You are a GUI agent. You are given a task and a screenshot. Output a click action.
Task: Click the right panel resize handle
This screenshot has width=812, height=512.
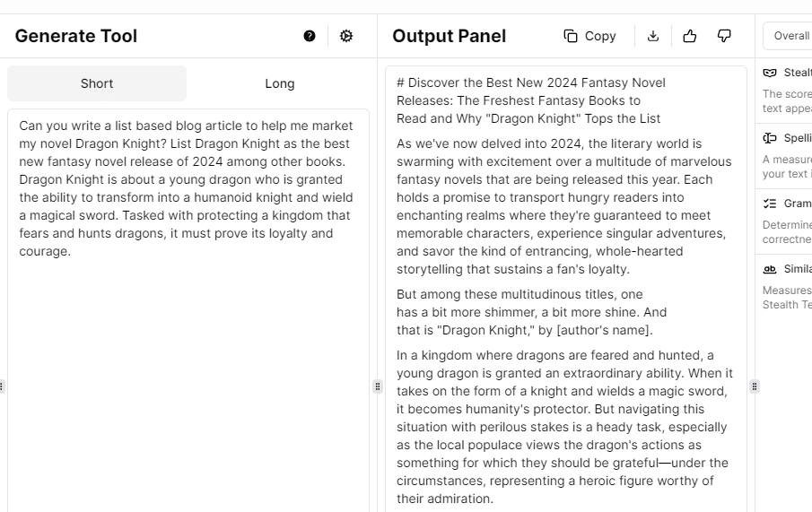pyautogui.click(x=755, y=386)
